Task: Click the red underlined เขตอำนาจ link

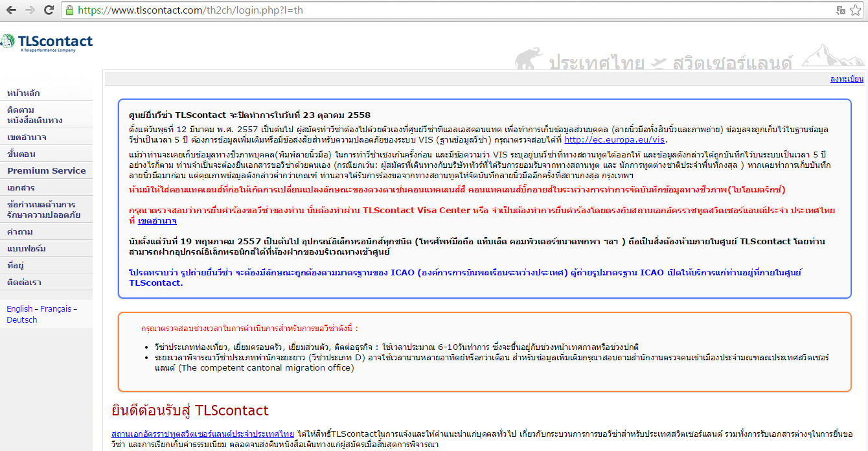Action: click(157, 221)
